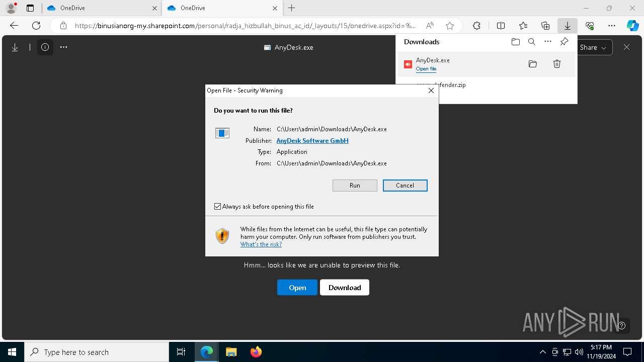Toggle the Downloads toolbar button
644x362 pixels.
click(x=568, y=26)
